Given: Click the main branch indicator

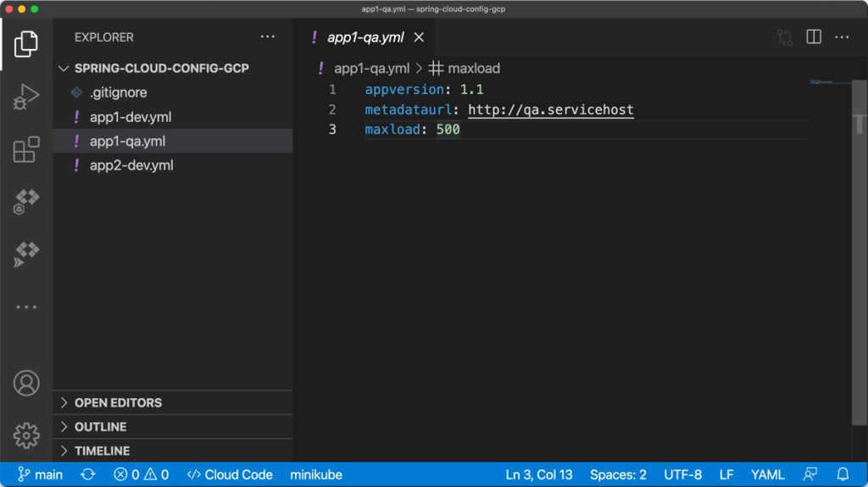Looking at the screenshot, I should (x=41, y=474).
